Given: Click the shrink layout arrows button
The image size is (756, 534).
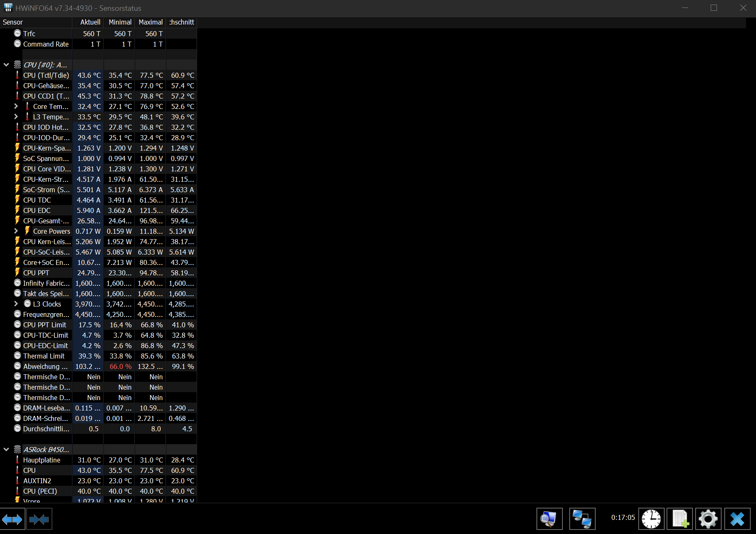Looking at the screenshot, I should [x=39, y=519].
